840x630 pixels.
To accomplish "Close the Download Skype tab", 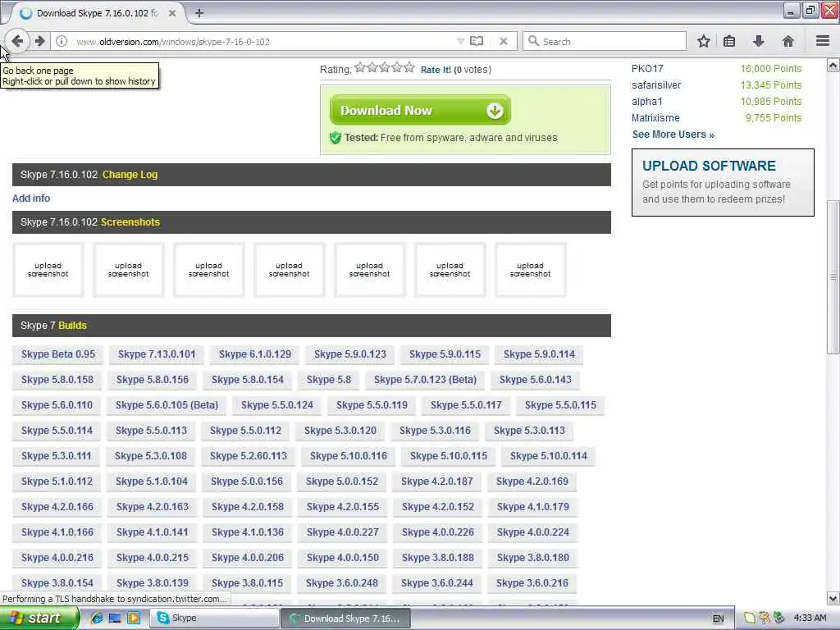I will point(172,13).
